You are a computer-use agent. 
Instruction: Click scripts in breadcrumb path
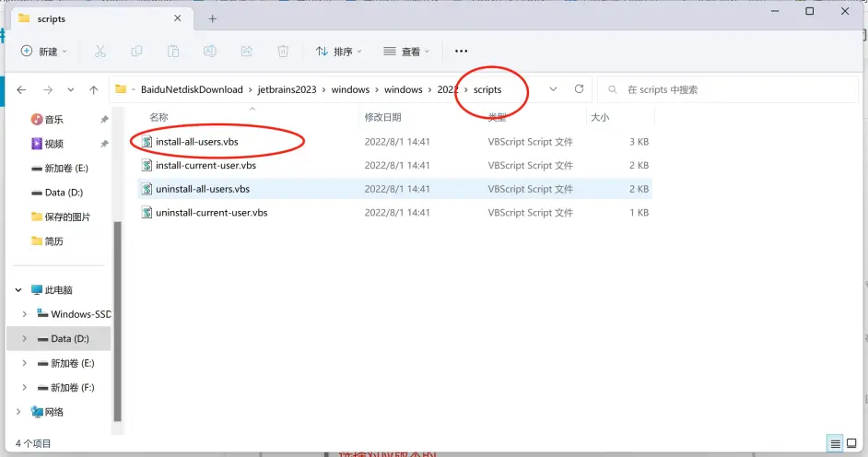pyautogui.click(x=487, y=89)
